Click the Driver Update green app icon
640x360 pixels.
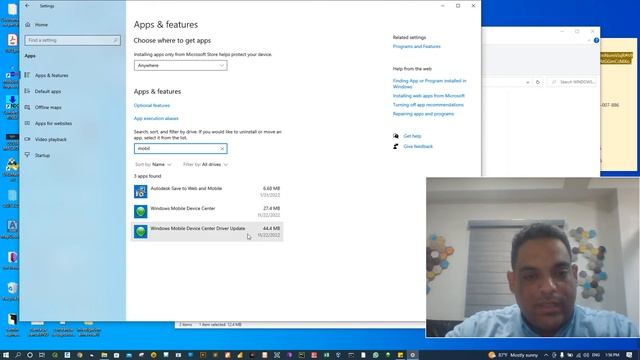pyautogui.click(x=140, y=231)
